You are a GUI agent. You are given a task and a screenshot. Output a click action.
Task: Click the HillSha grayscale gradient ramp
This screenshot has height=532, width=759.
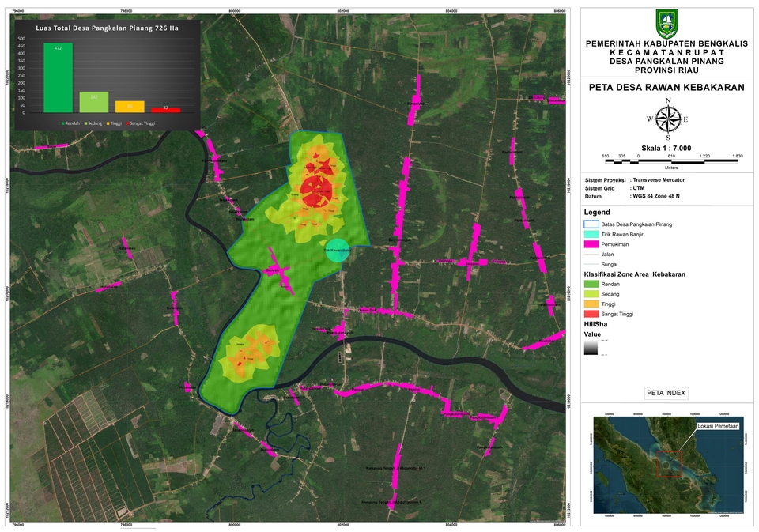pyautogui.click(x=591, y=348)
